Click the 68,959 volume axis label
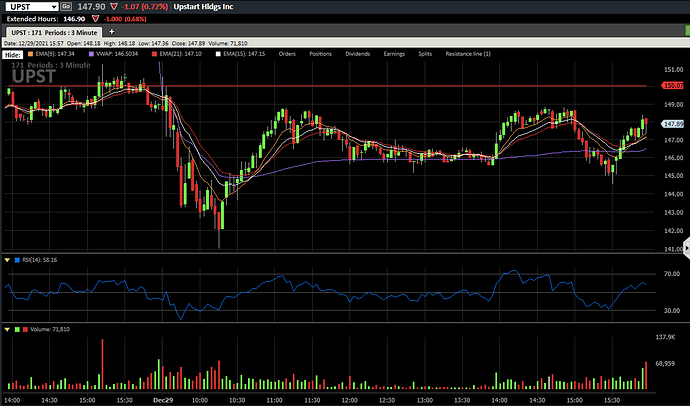690x406 pixels. [x=665, y=363]
